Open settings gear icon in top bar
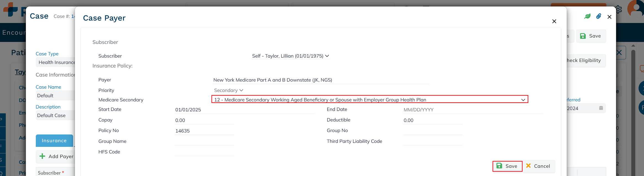 619,9
